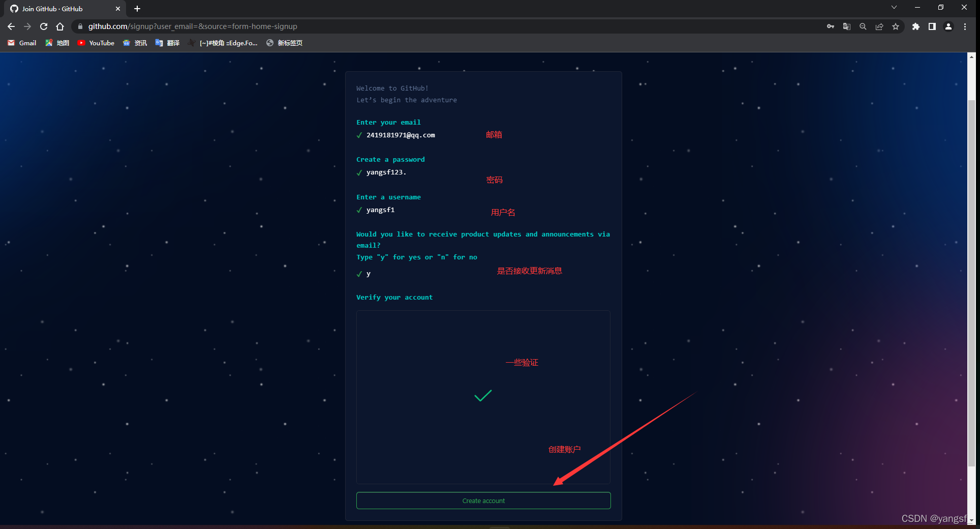Image resolution: width=980 pixels, height=529 pixels.
Task: Click the password field yangsf123.
Action: 386,172
